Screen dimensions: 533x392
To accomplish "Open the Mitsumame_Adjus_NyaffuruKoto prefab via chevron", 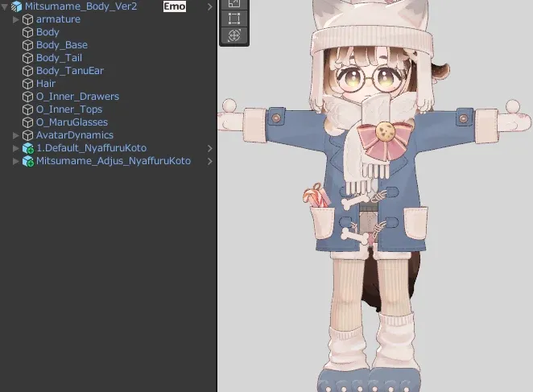I will [209, 162].
